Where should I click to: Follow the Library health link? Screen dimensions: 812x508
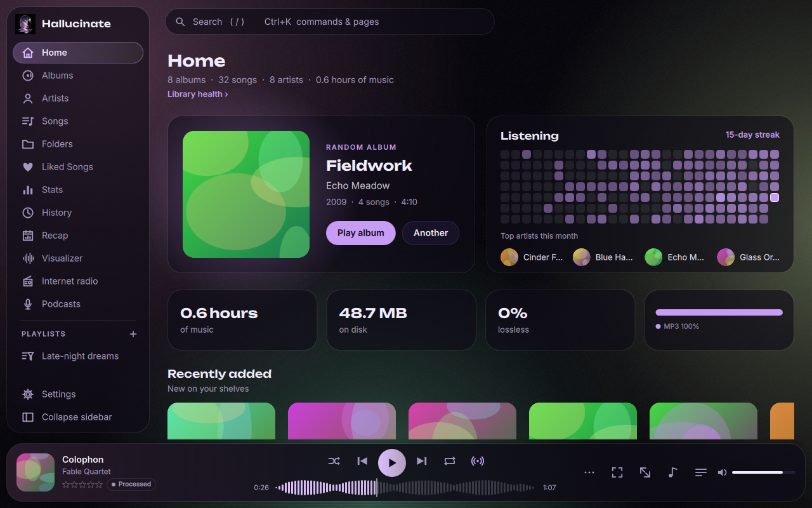tap(198, 94)
